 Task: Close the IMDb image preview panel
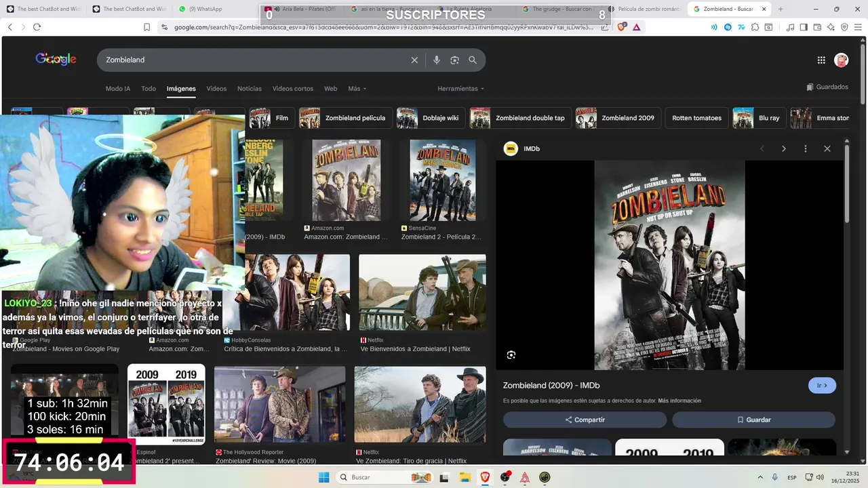[x=827, y=148]
